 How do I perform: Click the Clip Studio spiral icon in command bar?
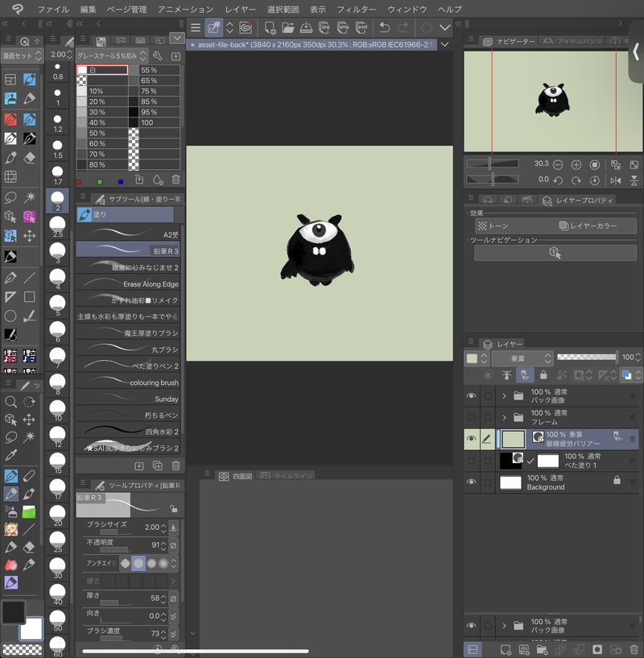pyautogui.click(x=246, y=27)
